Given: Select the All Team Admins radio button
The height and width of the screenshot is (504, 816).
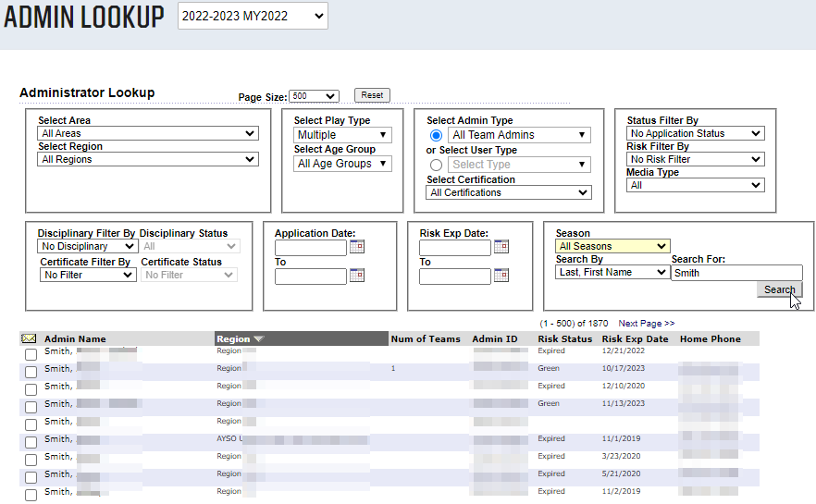Looking at the screenshot, I should click(x=437, y=135).
